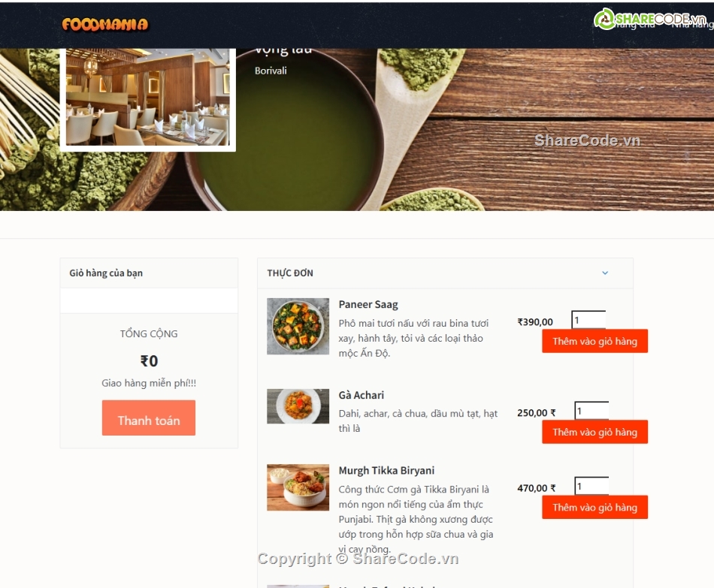
Task: View the Murgh Tikka Biryani photo
Action: pyautogui.click(x=298, y=487)
